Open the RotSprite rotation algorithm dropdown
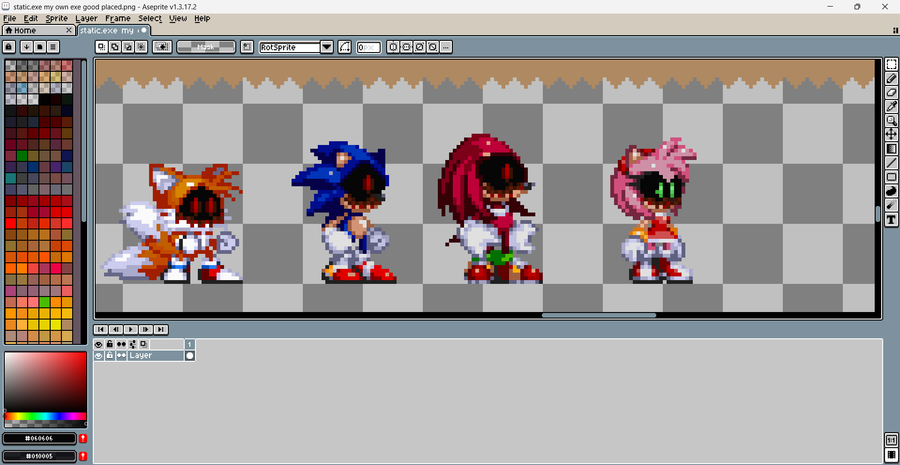Viewport: 900px width, 465px height. (327, 47)
